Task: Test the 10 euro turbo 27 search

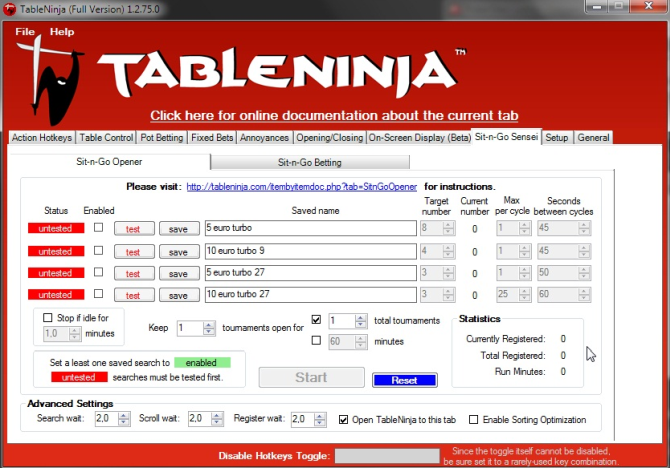Action: (134, 295)
